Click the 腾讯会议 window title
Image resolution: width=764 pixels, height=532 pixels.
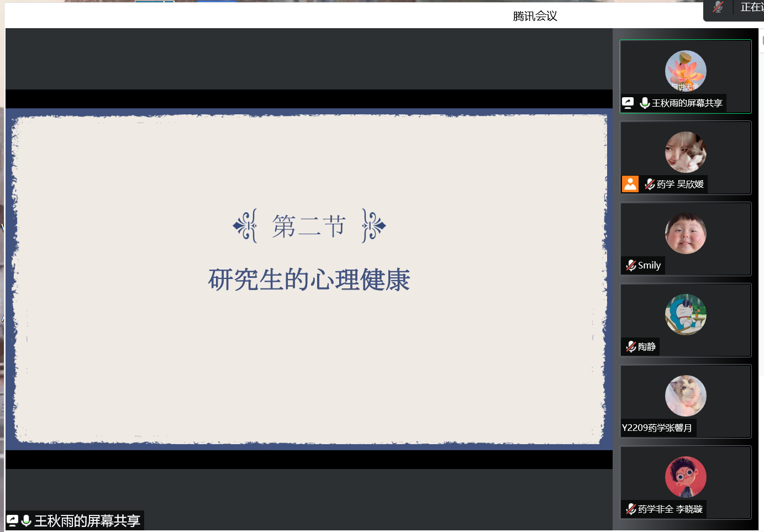point(535,16)
